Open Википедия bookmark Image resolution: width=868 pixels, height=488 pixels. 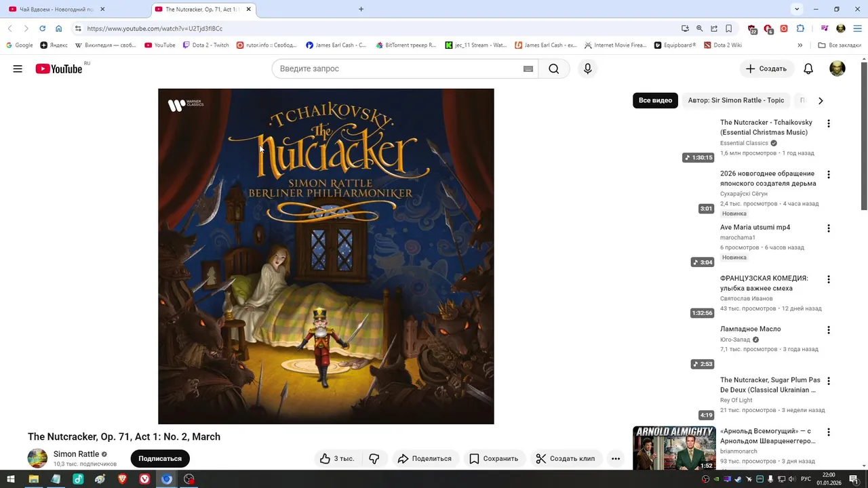click(105, 45)
